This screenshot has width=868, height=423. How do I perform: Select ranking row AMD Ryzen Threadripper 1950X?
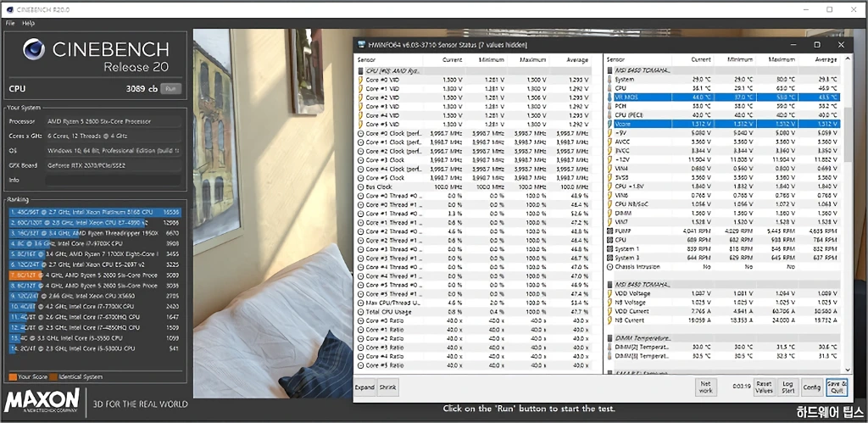[x=95, y=233]
